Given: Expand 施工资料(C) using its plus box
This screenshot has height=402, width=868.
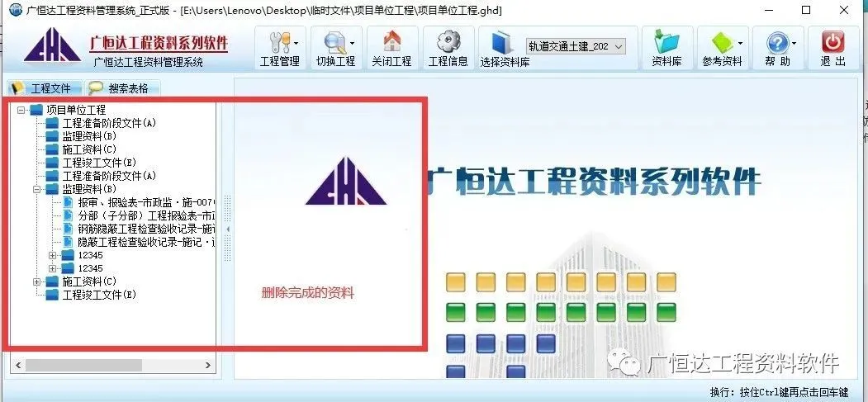Looking at the screenshot, I should (37, 282).
